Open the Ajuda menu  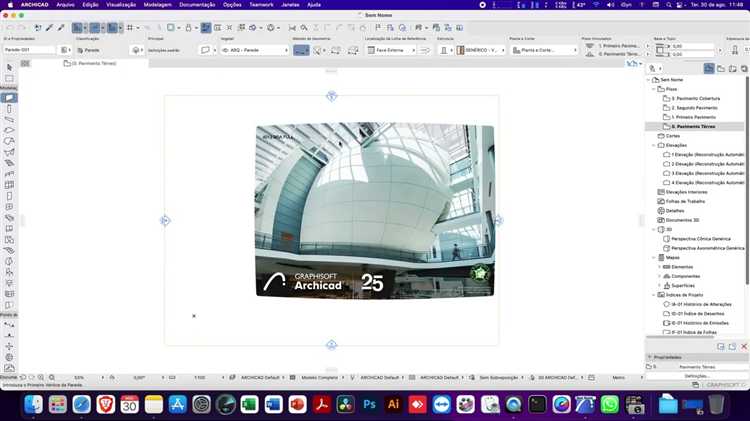(314, 5)
